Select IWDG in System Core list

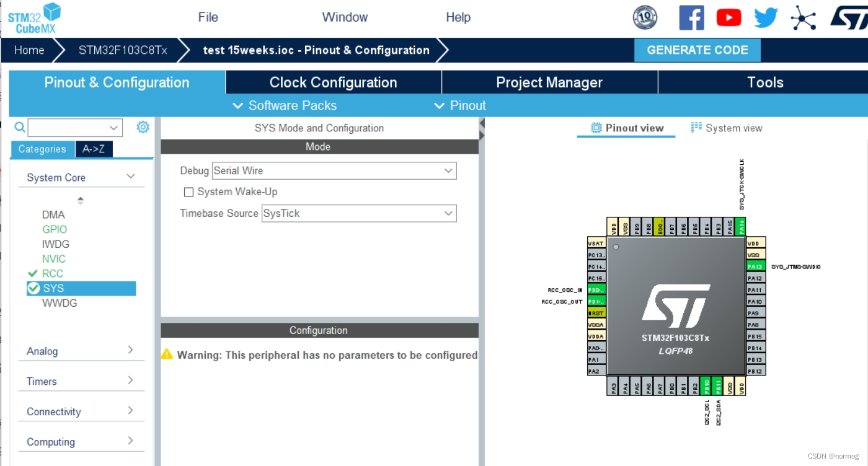pos(56,244)
